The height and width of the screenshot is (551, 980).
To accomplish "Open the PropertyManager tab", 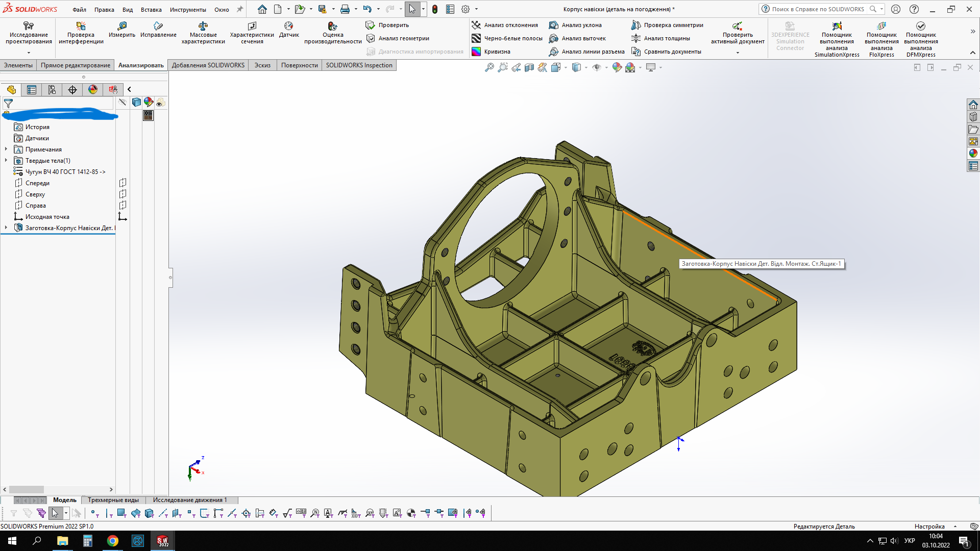I will click(x=32, y=90).
